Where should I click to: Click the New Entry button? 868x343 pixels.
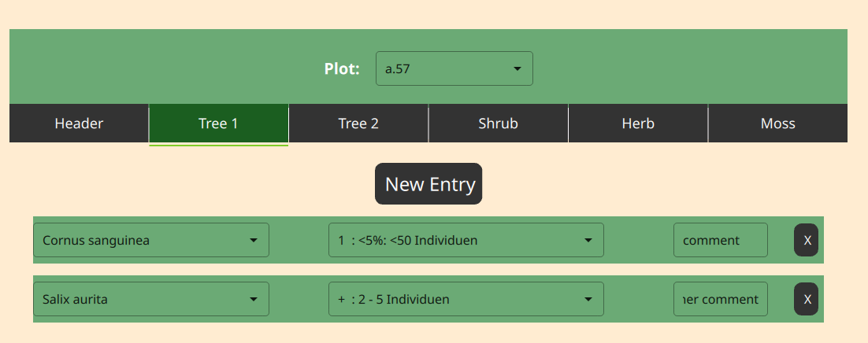point(428,183)
